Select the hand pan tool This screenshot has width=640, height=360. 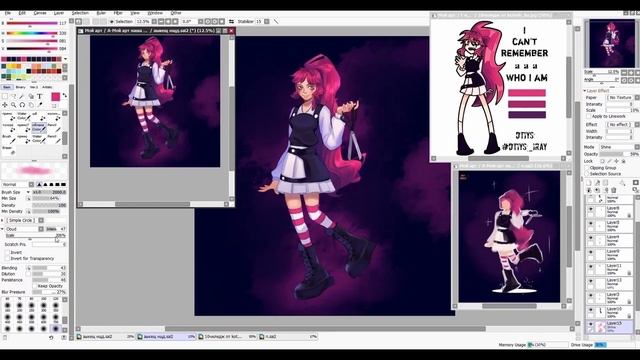tap(31, 104)
